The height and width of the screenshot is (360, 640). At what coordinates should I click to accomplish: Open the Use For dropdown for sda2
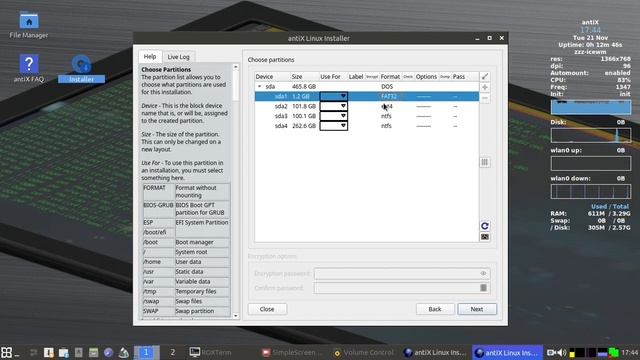click(x=333, y=106)
